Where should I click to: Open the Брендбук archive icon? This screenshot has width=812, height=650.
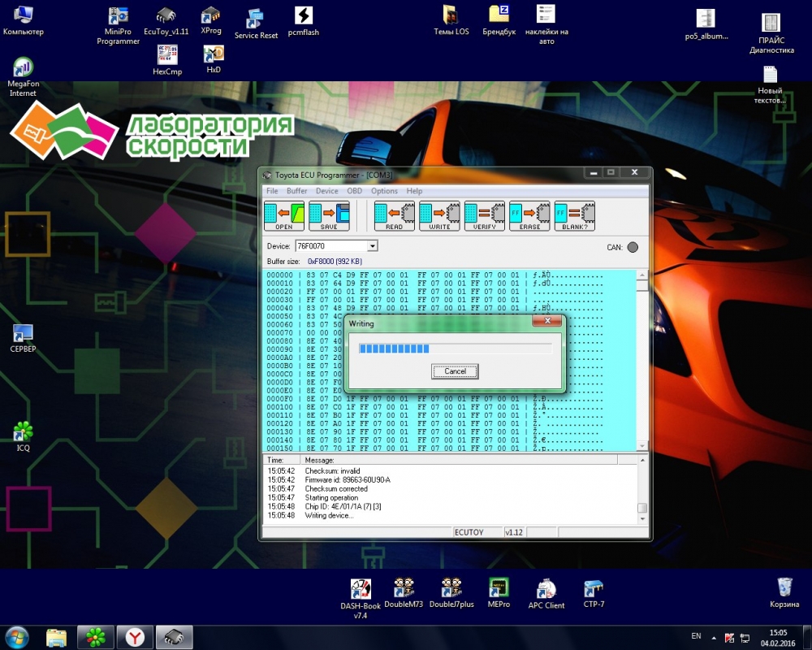point(499,20)
